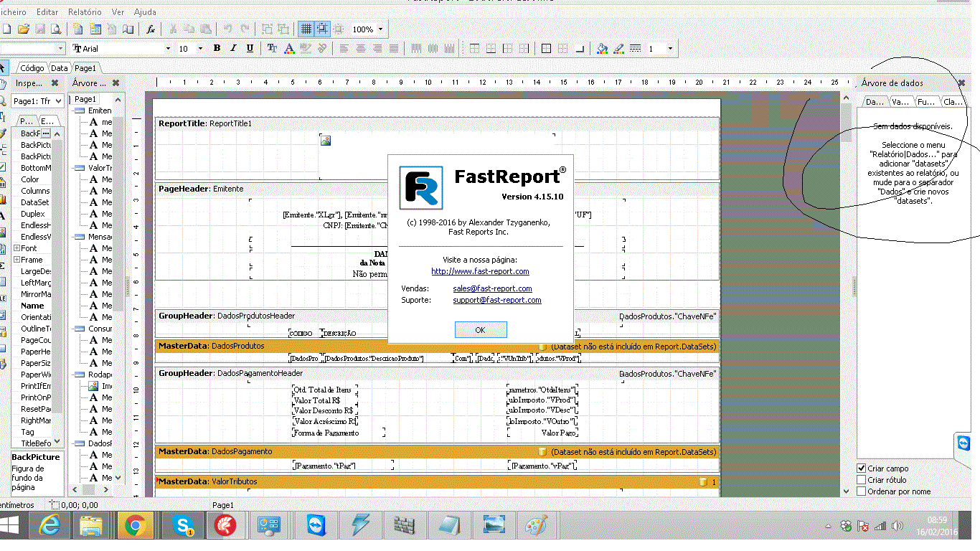Open the fx variables editor
The height and width of the screenshot is (551, 980).
(x=151, y=29)
